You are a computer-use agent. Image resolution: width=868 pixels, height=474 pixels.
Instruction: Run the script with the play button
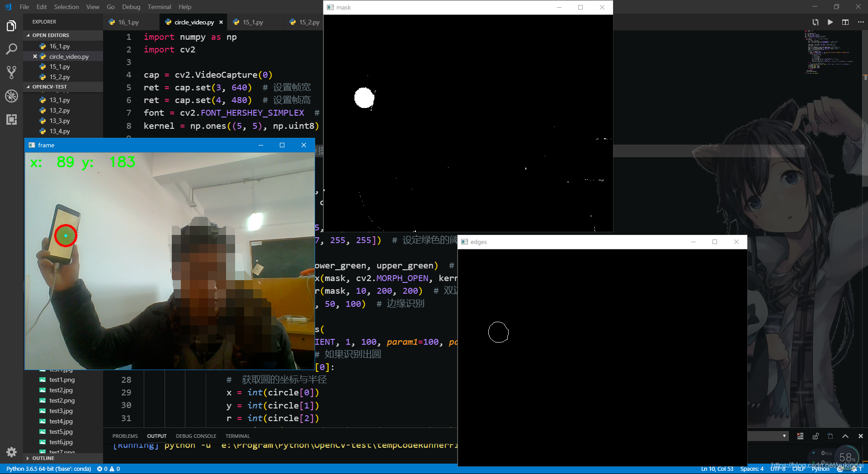[x=830, y=22]
